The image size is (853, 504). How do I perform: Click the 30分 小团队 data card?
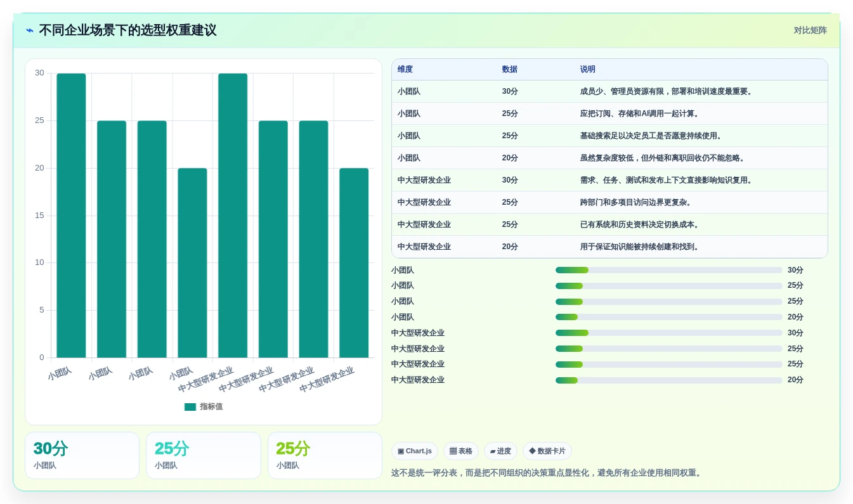point(82,455)
